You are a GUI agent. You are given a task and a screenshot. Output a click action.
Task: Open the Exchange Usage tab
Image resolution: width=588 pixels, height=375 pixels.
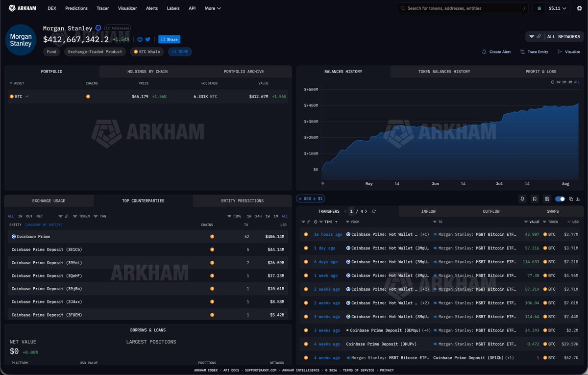pos(49,201)
